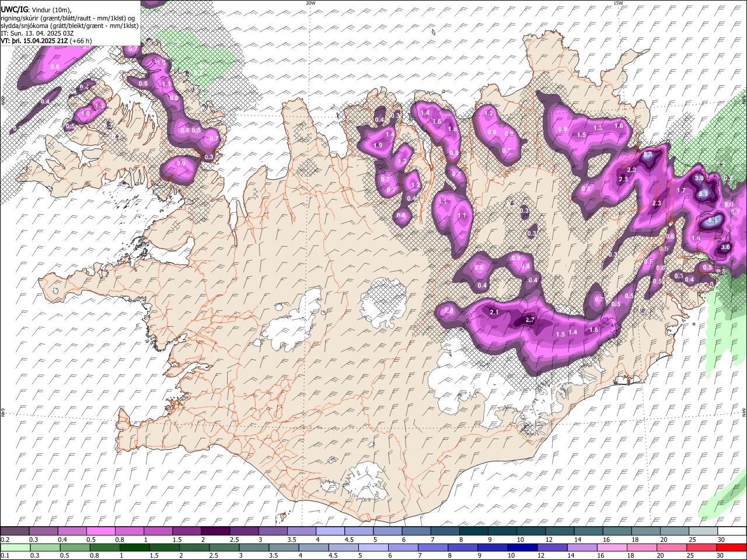Select bottom-row red swatch between 25 and 30

(x=700, y=547)
